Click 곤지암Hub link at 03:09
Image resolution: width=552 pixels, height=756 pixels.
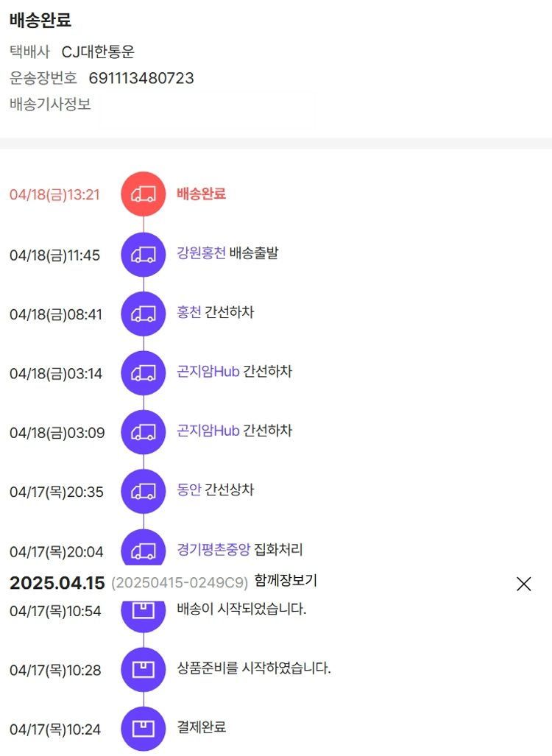[208, 431]
